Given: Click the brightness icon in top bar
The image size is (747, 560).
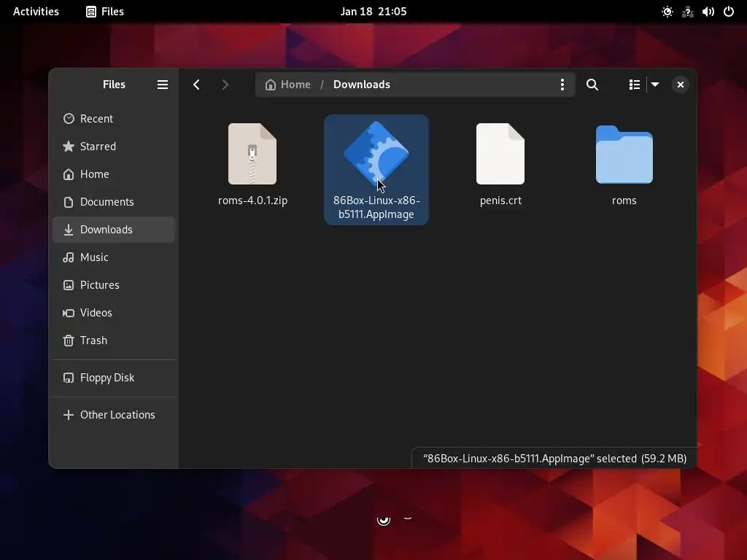Looking at the screenshot, I should point(667,12).
